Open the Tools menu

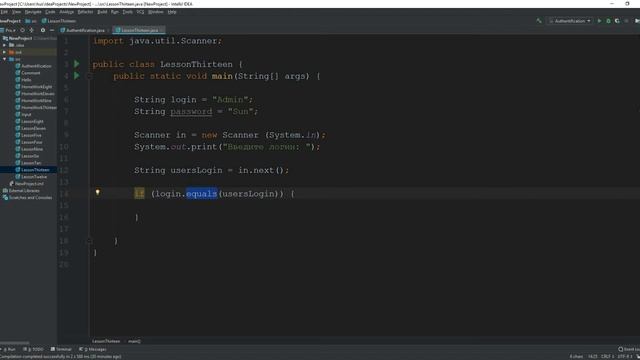(128, 12)
